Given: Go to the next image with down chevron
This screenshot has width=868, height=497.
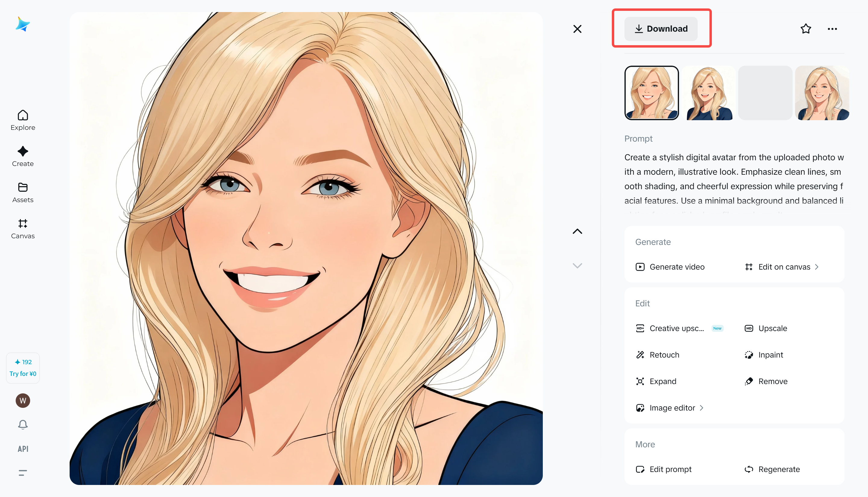Looking at the screenshot, I should tap(577, 266).
